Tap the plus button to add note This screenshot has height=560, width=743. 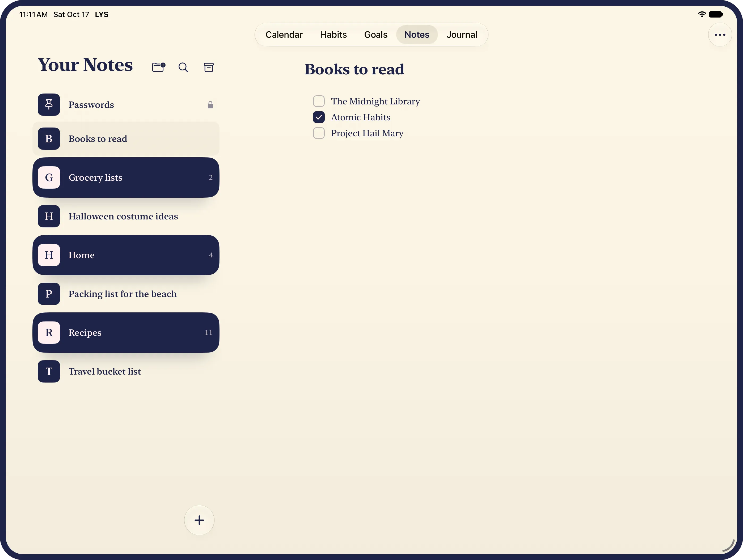199,520
